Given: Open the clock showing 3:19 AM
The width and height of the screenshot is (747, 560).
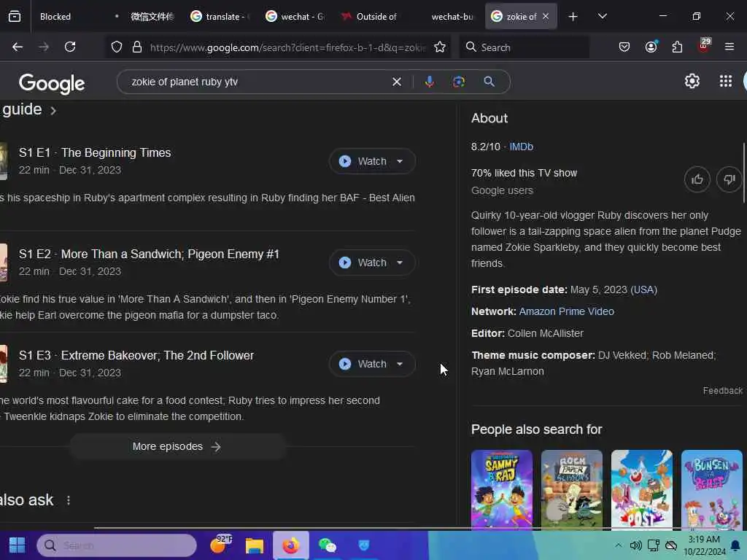Looking at the screenshot, I should click(x=704, y=545).
